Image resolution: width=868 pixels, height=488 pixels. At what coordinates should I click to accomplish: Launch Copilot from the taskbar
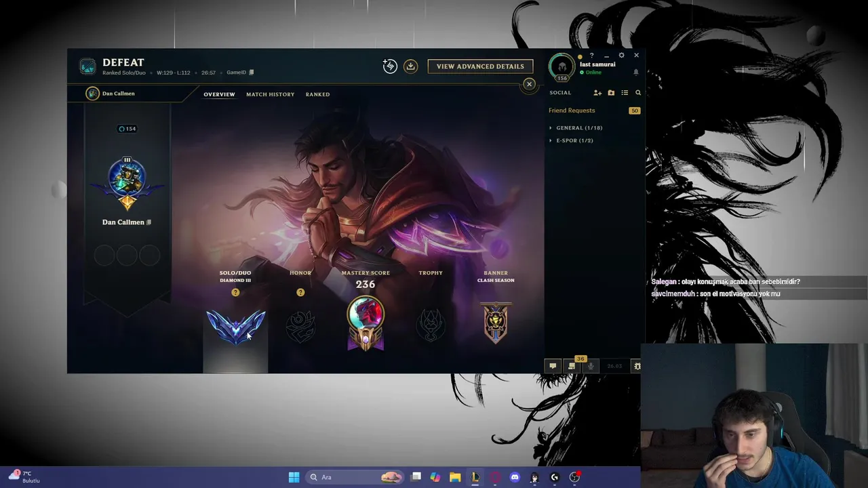point(435,477)
